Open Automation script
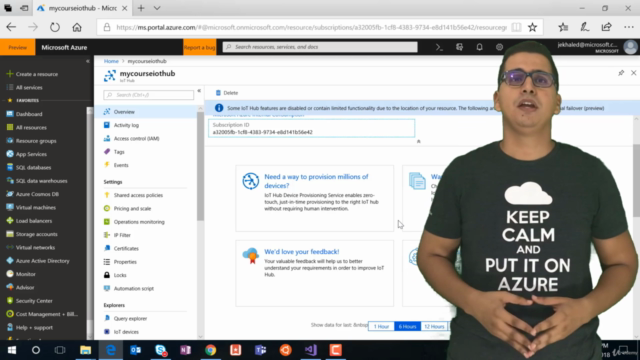640x360 pixels. [x=129, y=289]
